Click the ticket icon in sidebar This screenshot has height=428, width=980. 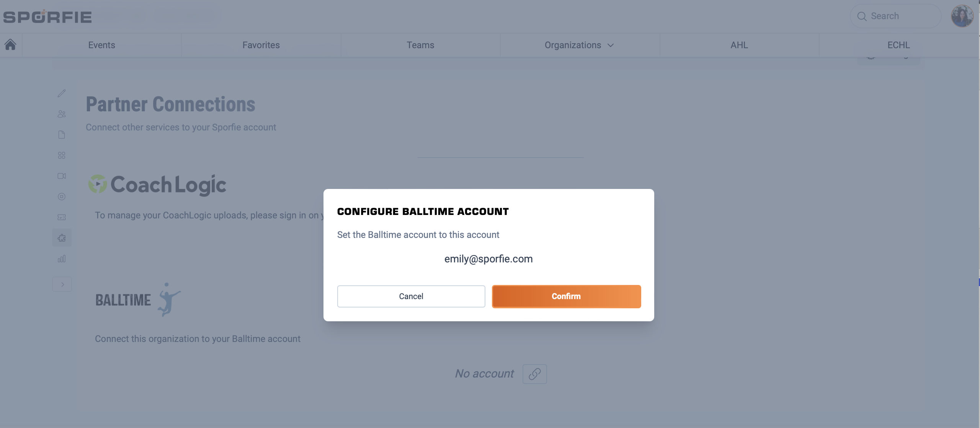[x=62, y=217]
